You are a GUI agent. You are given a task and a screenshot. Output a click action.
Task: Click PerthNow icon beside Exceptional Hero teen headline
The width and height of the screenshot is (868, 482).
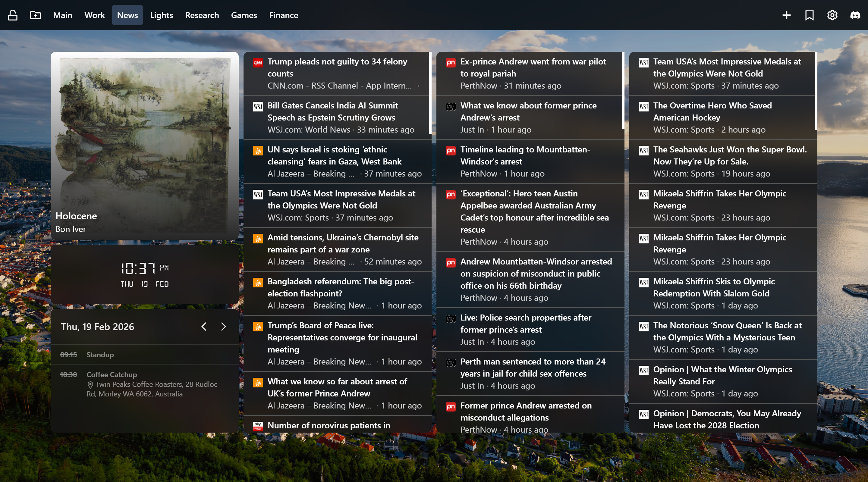click(451, 194)
